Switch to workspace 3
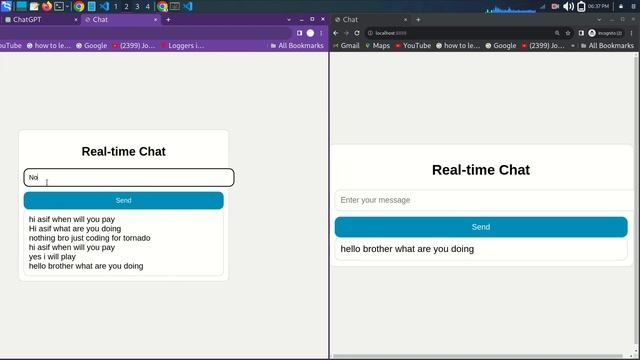Screen dimensions: 640x360 click(137, 7)
